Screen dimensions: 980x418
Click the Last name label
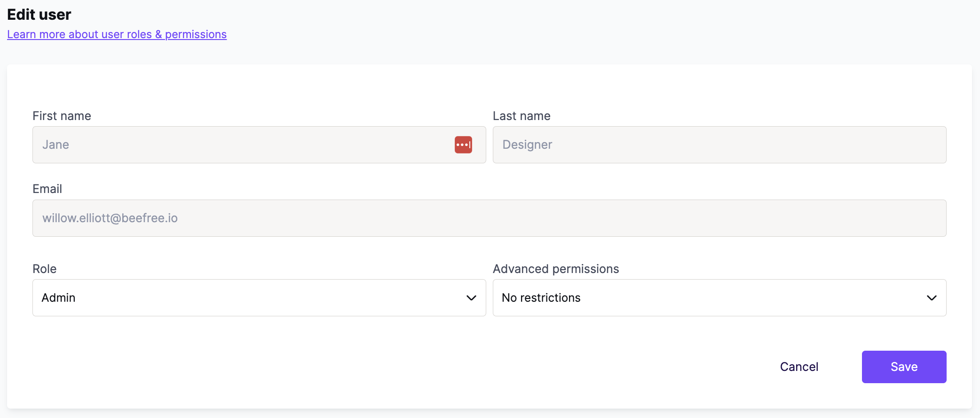(x=522, y=116)
